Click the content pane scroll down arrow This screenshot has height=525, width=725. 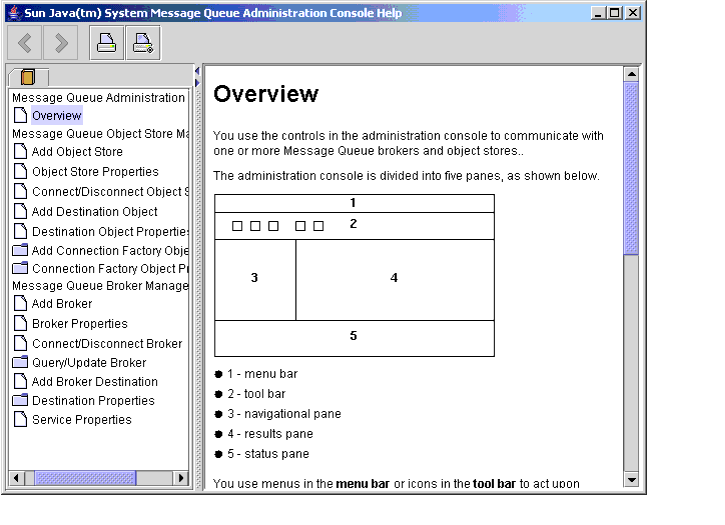click(x=631, y=479)
